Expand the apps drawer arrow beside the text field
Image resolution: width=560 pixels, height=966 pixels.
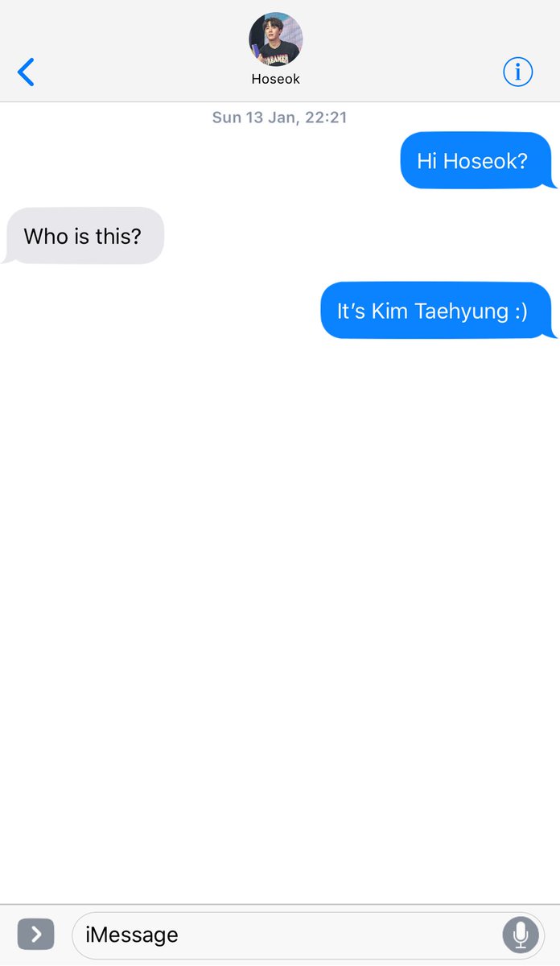[x=35, y=935]
